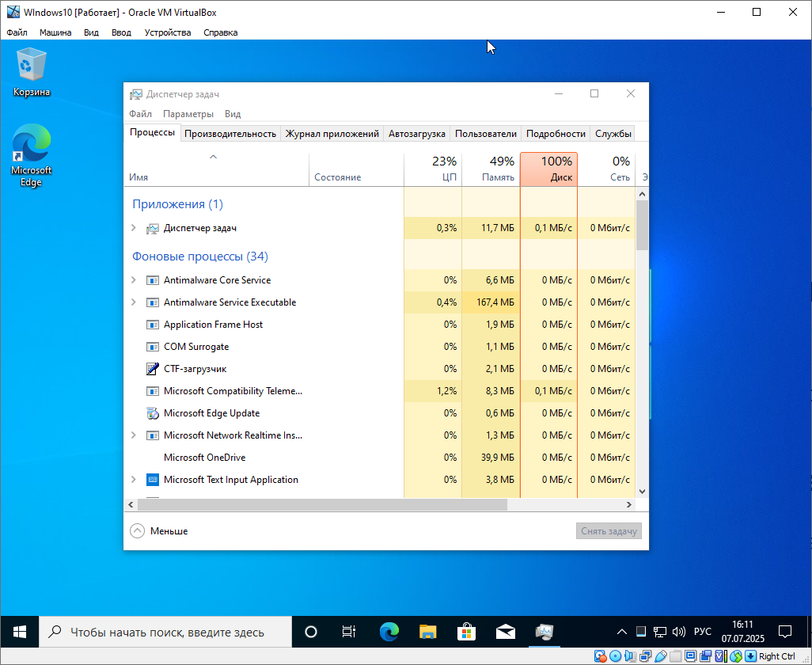Viewport: 812px width, 665px height.
Task: Go to the Автозагрузка tab
Action: click(x=417, y=134)
